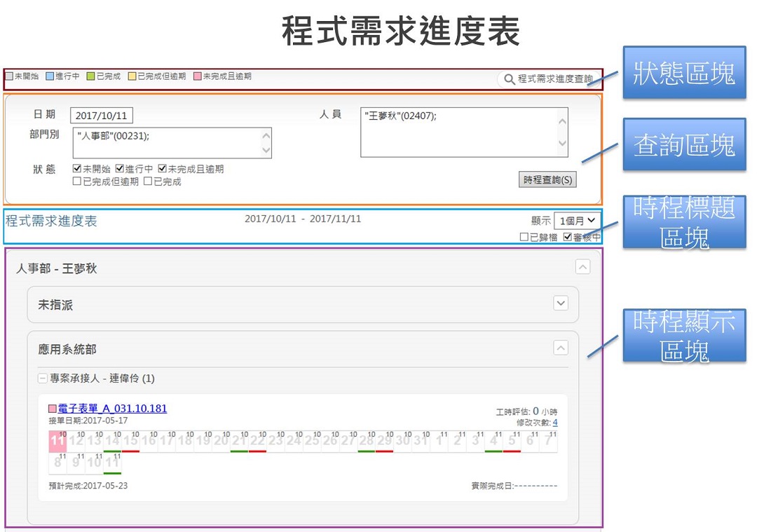771x532 pixels.
Task: Collapse 專案承接人 - 連偉伶 with minus icon
Action: [x=43, y=378]
